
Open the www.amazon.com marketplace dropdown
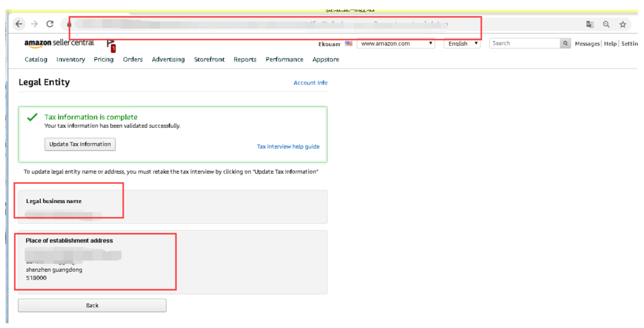396,43
